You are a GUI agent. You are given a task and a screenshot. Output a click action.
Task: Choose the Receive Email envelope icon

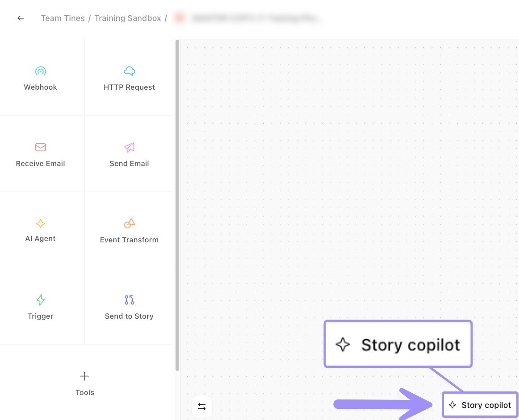coord(41,147)
